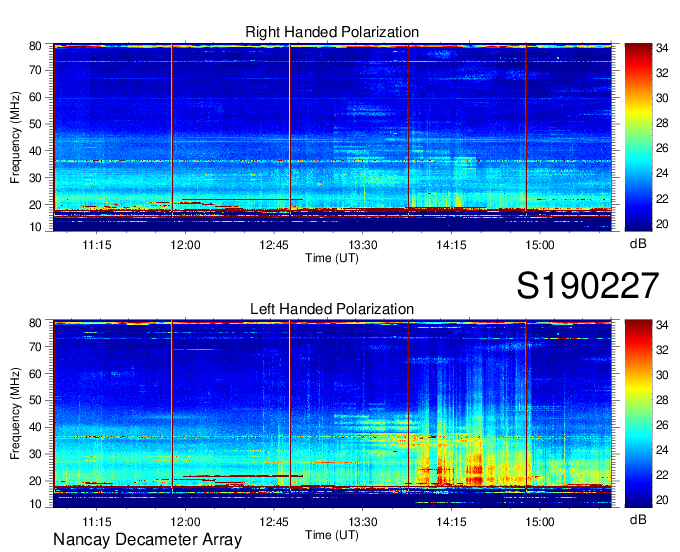Click the 22 dB label on top color bar
This screenshot has height=552, width=680.
662,199
